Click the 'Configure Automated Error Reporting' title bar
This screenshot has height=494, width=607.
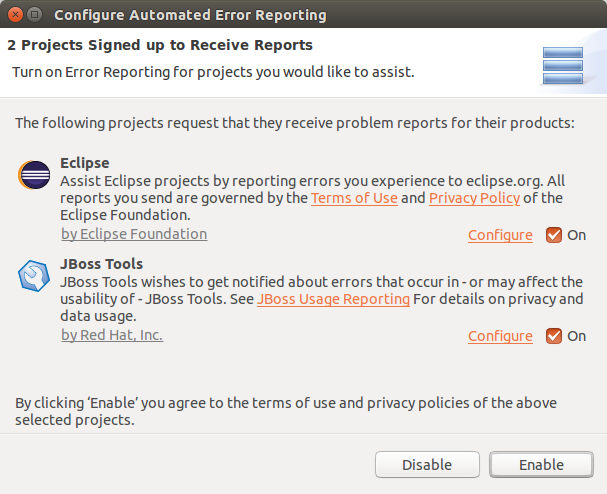[190, 15]
